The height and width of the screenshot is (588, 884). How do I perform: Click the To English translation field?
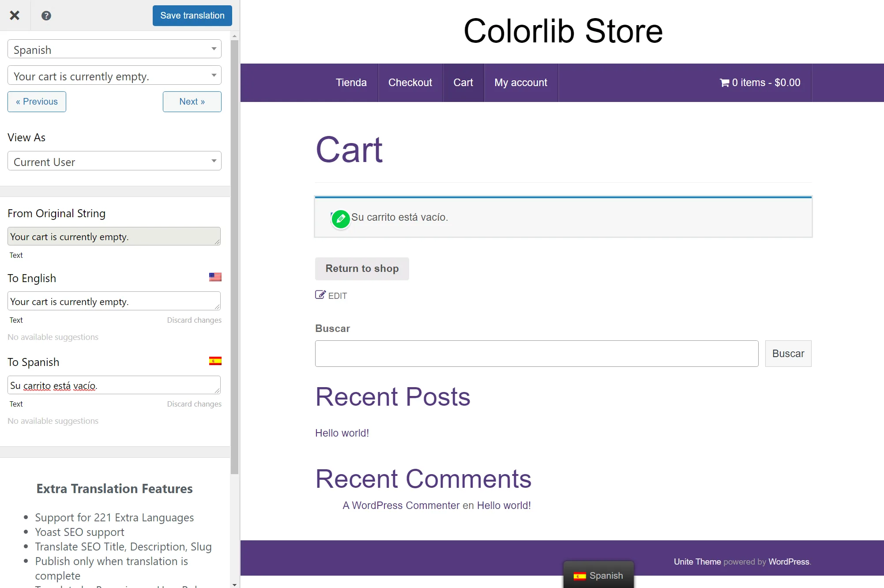(114, 301)
